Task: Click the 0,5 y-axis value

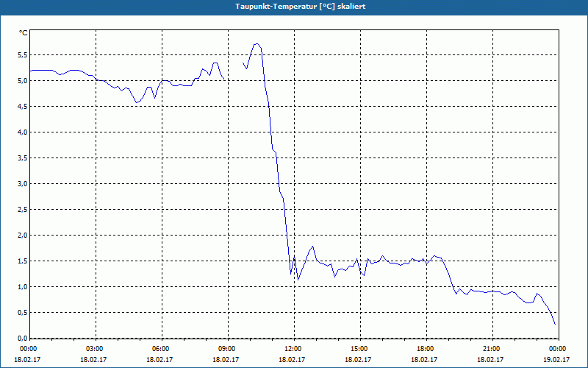Action: (x=23, y=312)
